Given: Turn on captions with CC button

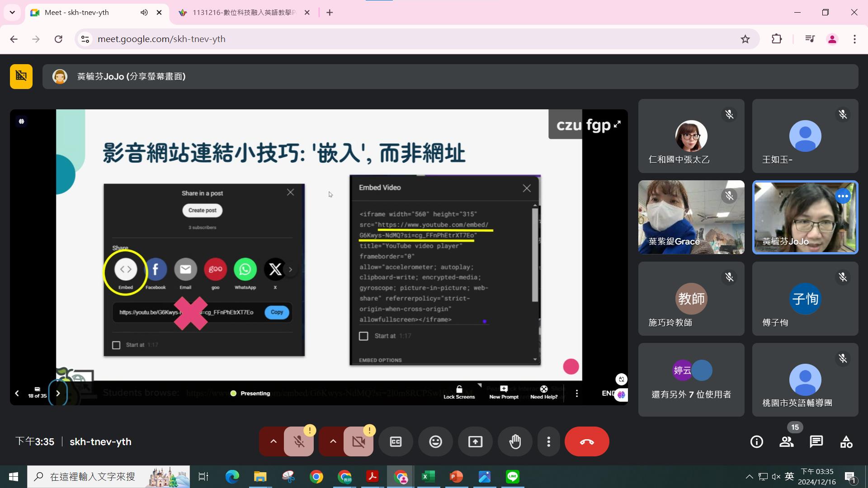Looking at the screenshot, I should [396, 441].
